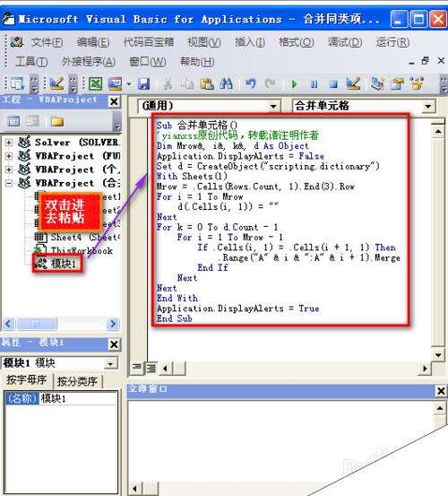Click the first icon on the left toolbar
The image size is (448, 496).
coord(17,83)
